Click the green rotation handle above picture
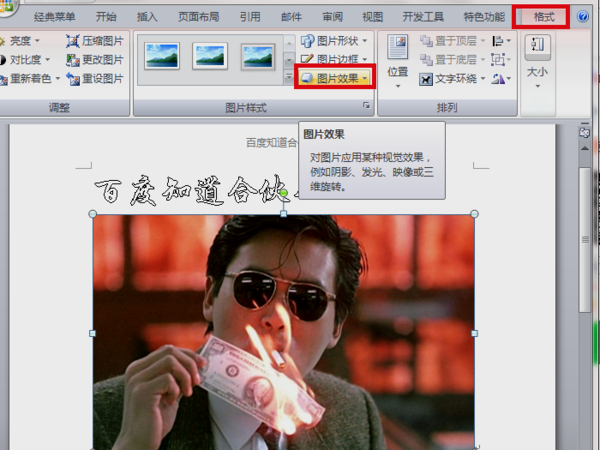600x450 pixels. coord(284,194)
